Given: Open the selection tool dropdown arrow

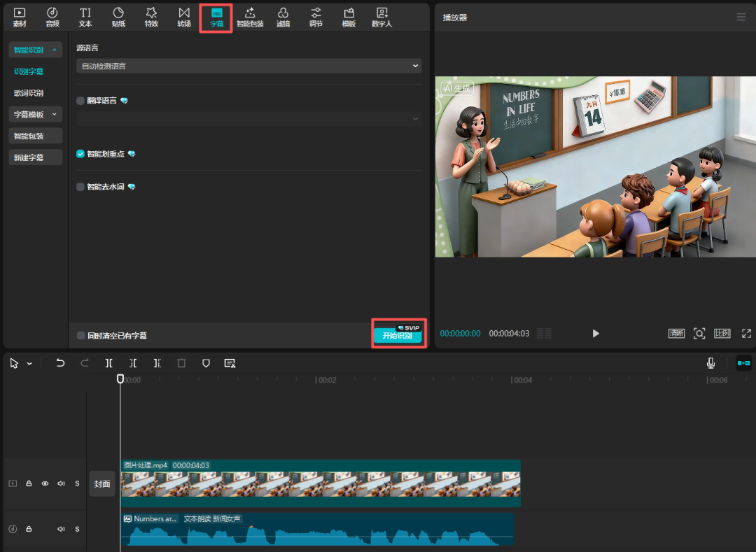Looking at the screenshot, I should tap(29, 364).
